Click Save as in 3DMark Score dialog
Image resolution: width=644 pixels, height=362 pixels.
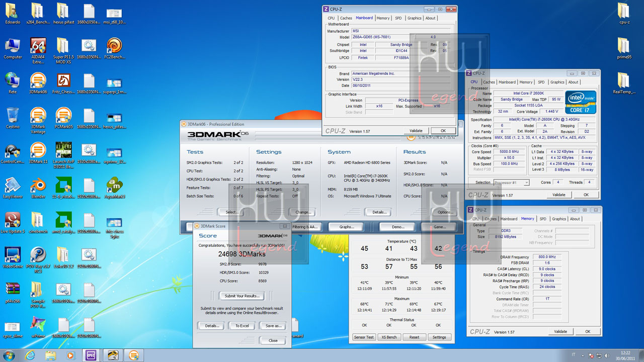[273, 326]
